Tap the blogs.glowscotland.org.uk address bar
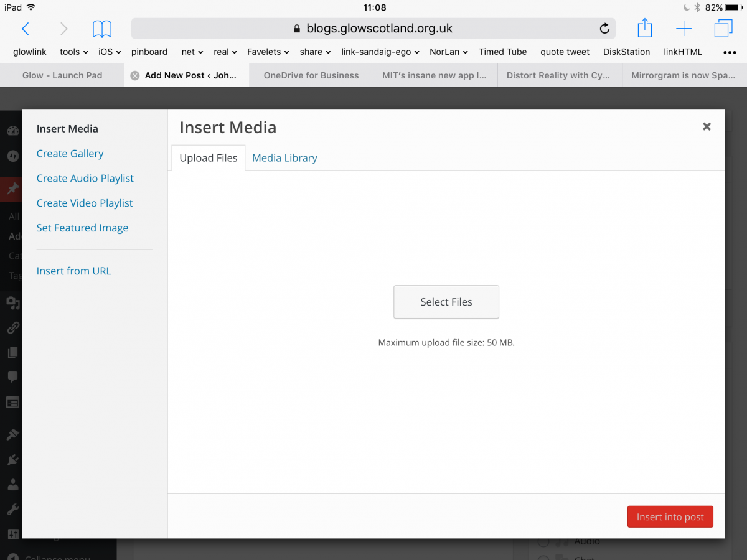 [372, 29]
